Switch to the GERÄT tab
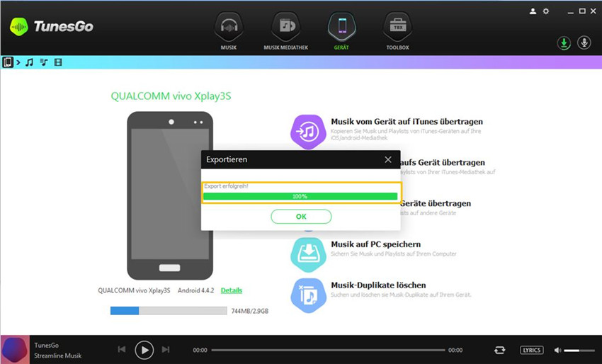The height and width of the screenshot is (364, 602). pos(341,31)
